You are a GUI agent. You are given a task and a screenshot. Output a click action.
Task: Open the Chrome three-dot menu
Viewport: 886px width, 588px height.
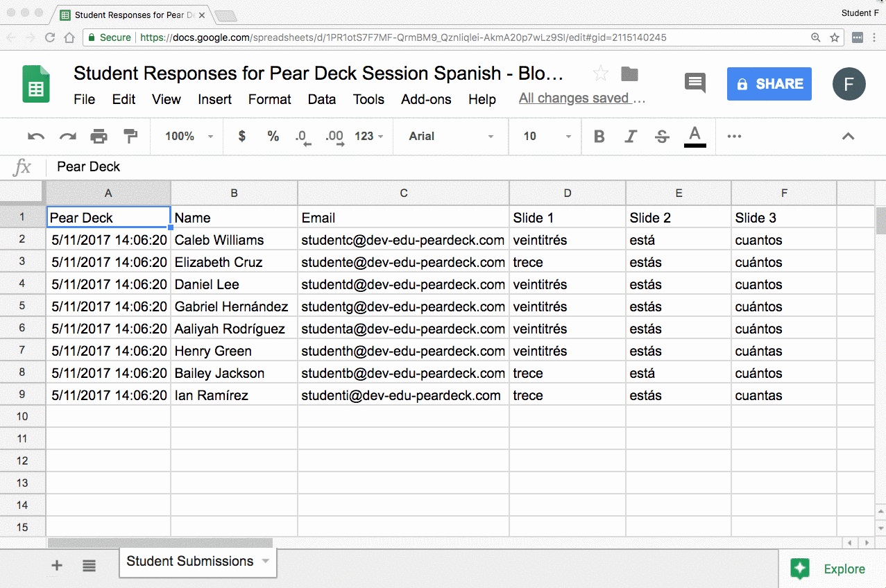(x=875, y=37)
